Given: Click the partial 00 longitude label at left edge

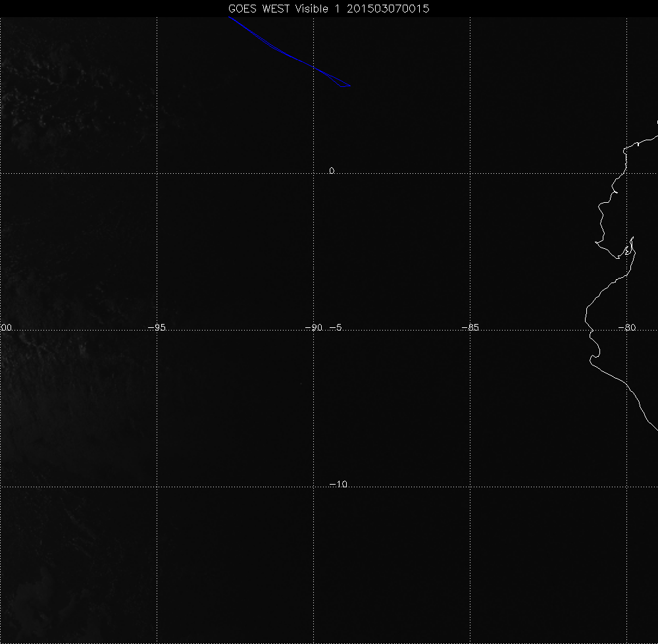Looking at the screenshot, I should pyautogui.click(x=7, y=328).
